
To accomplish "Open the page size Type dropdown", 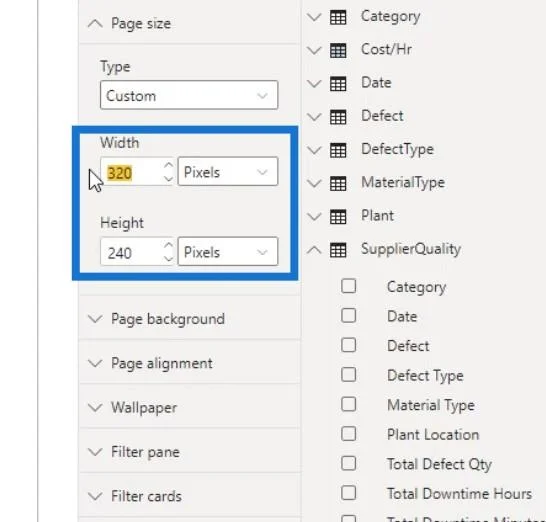I will [x=189, y=95].
